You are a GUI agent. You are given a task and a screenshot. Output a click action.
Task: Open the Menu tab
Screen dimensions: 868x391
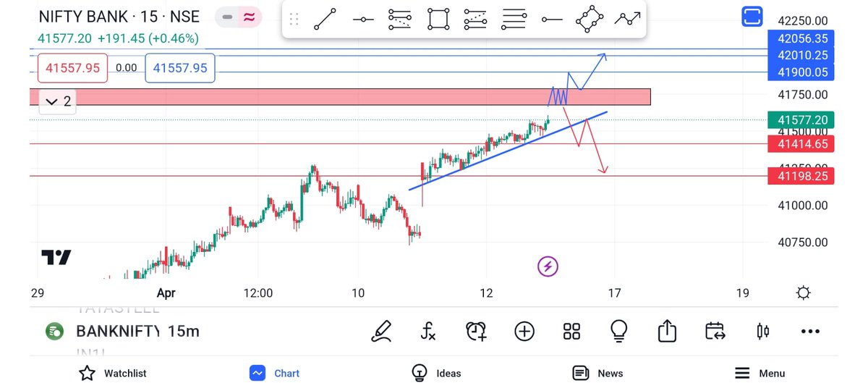coord(759,374)
